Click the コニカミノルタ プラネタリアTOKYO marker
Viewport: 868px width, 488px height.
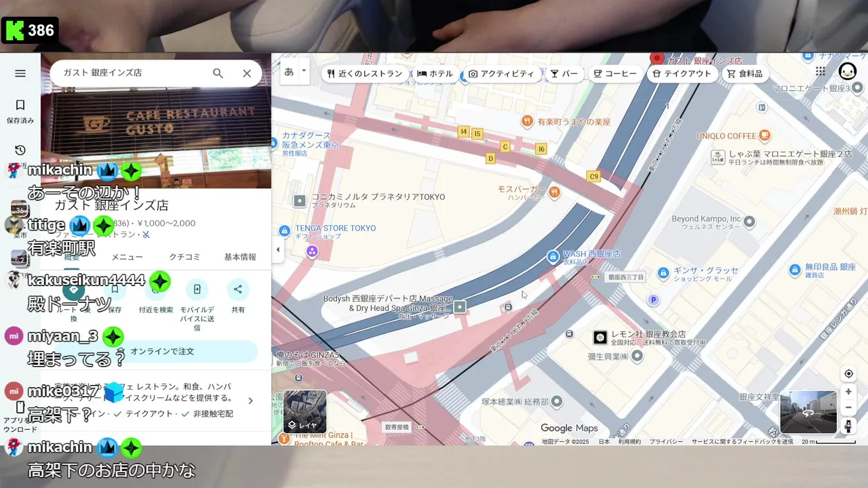299,201
